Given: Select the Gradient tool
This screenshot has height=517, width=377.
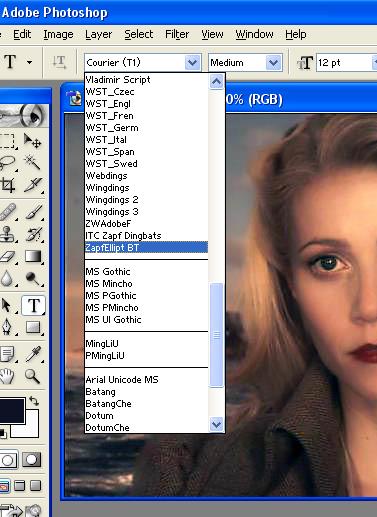Looking at the screenshot, I should [33, 256].
